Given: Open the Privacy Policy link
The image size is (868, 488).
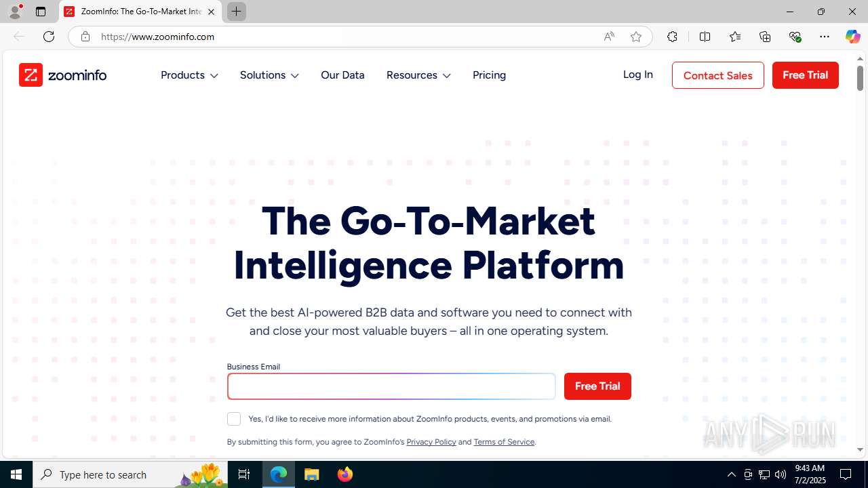Looking at the screenshot, I should pyautogui.click(x=431, y=442).
